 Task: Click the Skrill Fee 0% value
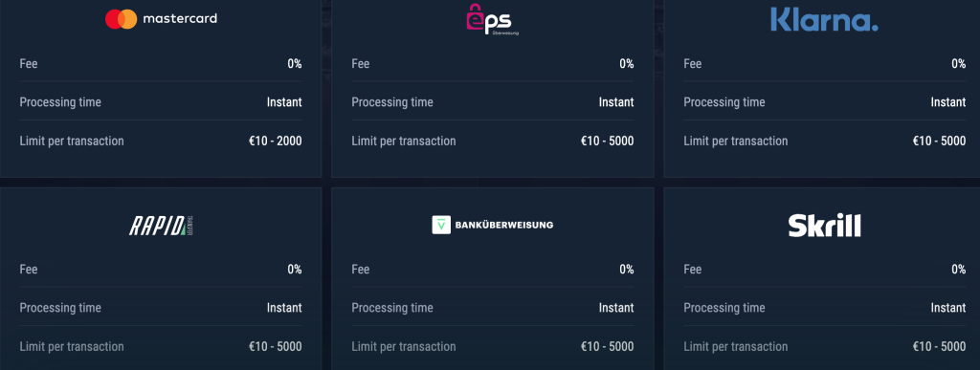pos(959,270)
